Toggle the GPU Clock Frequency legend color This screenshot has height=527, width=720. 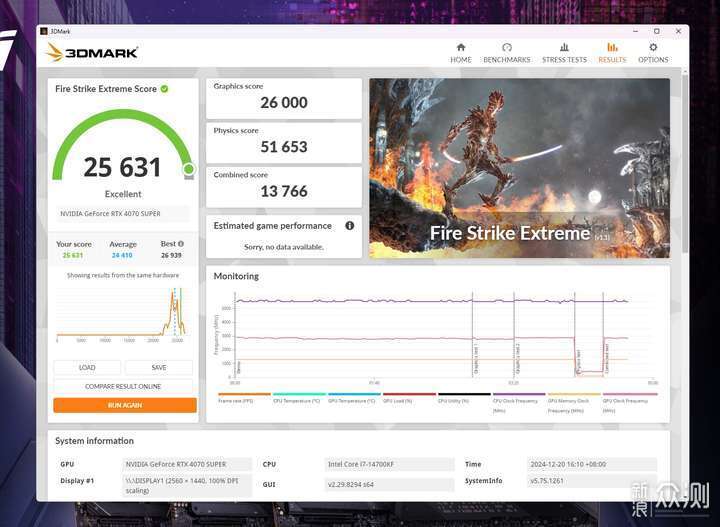(630, 394)
